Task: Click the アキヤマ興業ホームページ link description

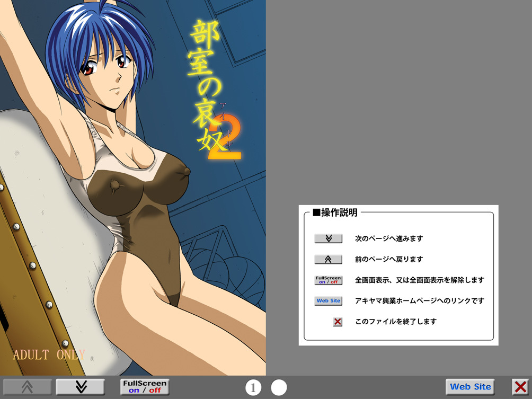Action: point(419,300)
